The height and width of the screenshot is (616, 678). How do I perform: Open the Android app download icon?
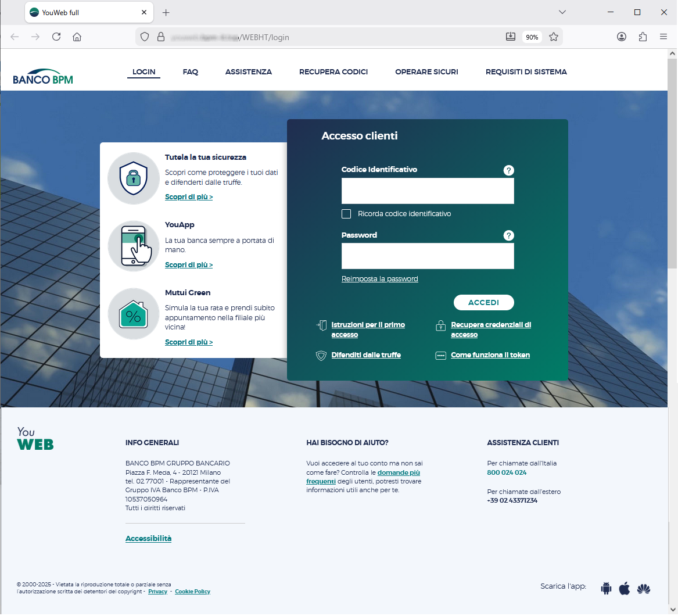(607, 588)
